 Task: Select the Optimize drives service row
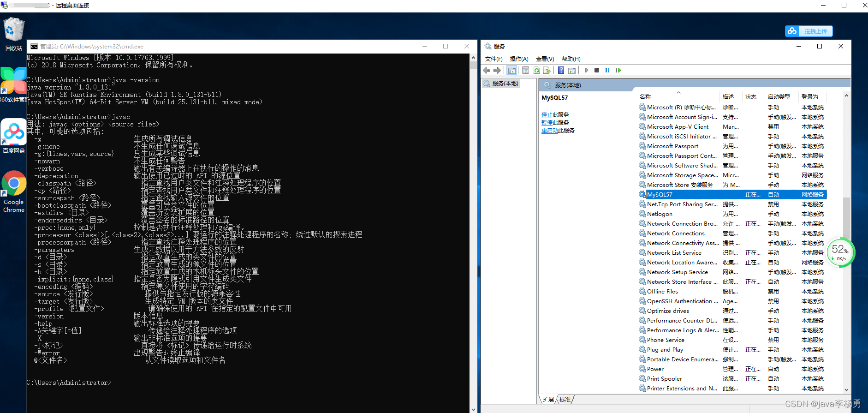(x=732, y=311)
